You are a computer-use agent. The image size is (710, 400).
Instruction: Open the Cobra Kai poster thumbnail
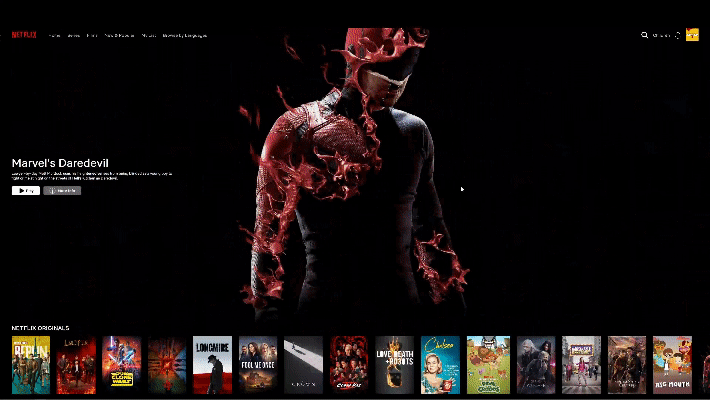(x=349, y=365)
